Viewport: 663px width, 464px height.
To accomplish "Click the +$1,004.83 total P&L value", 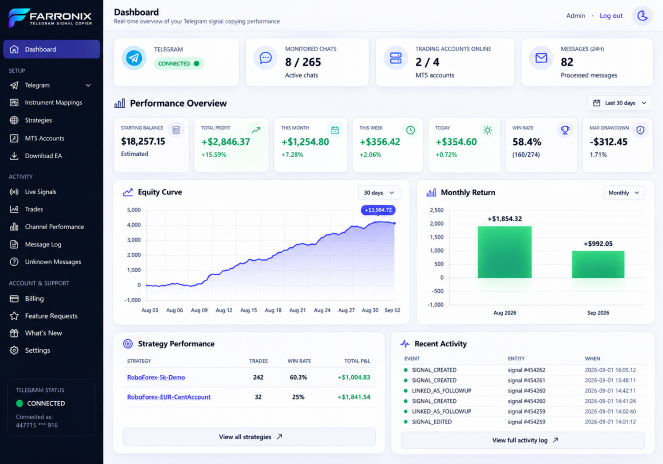I will pos(354,377).
